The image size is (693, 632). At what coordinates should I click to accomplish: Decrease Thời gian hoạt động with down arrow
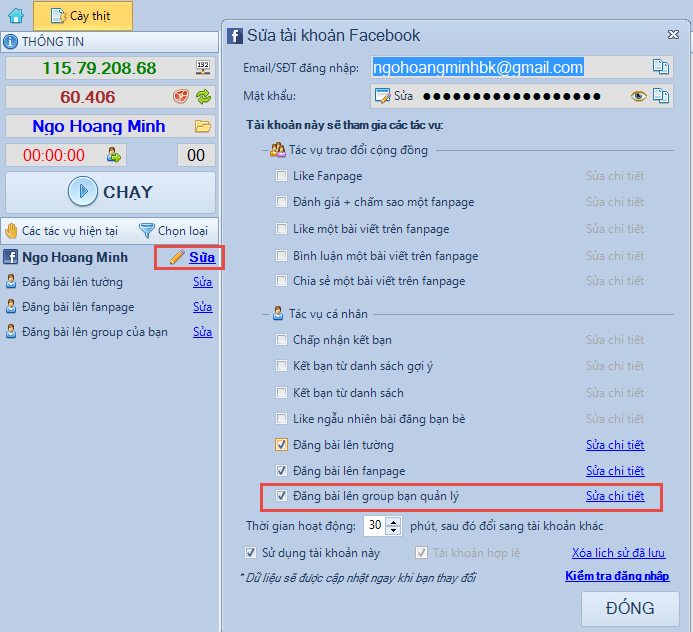point(393,530)
